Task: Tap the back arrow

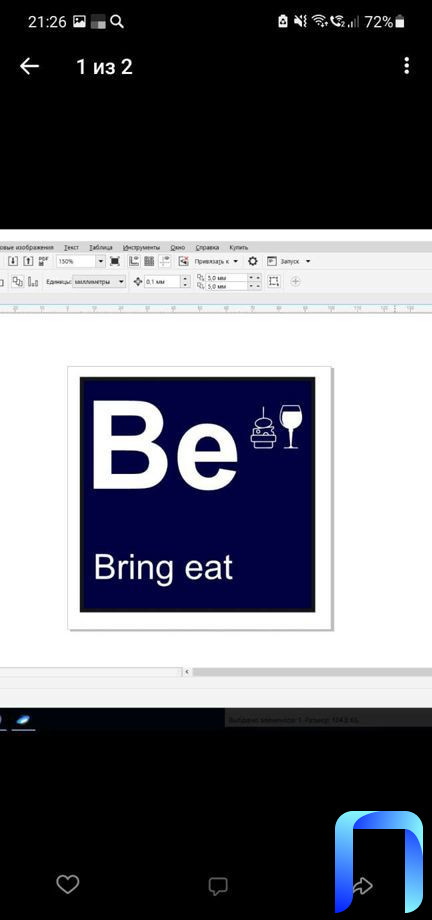Action: (29, 66)
